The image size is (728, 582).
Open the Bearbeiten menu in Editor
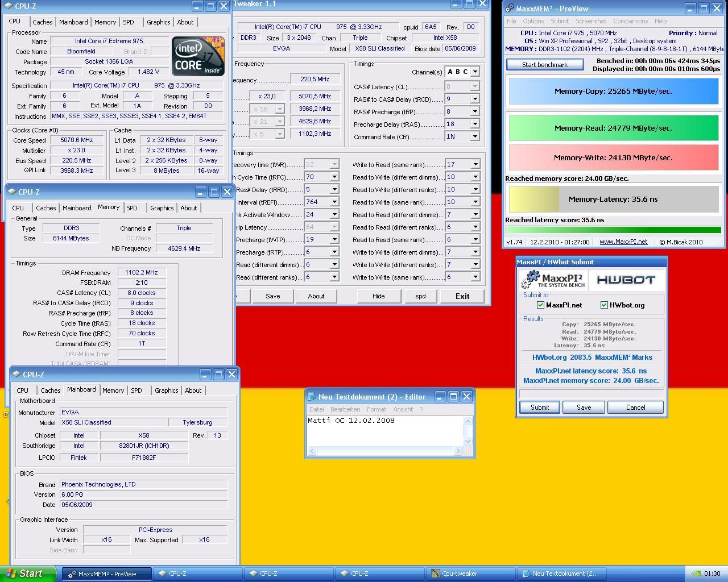(345, 409)
